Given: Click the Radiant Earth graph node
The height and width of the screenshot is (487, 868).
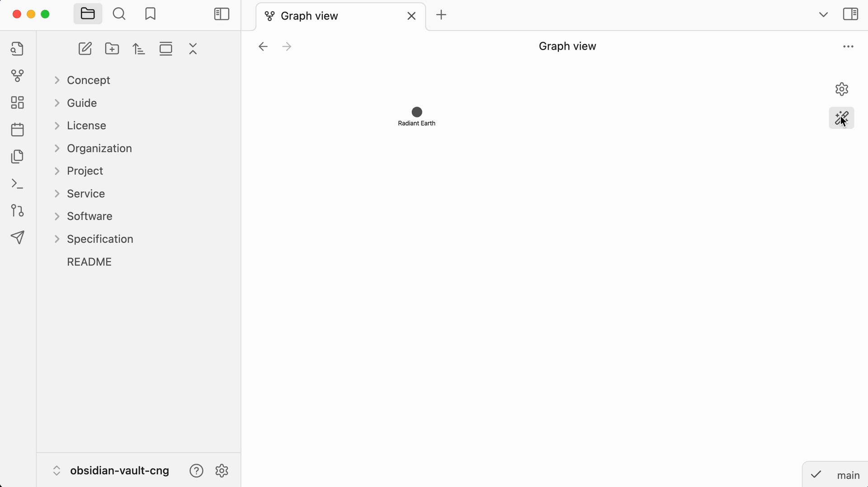Looking at the screenshot, I should [x=417, y=112].
